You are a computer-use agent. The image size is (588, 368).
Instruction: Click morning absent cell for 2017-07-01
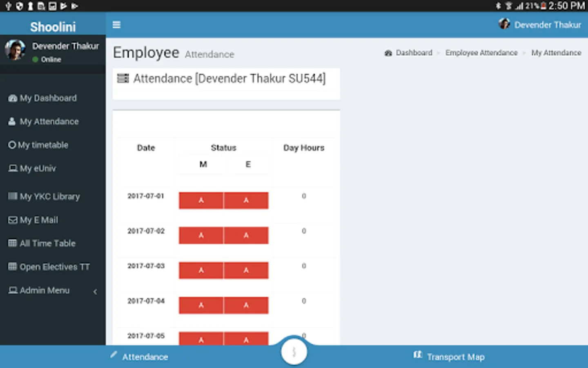(x=201, y=200)
